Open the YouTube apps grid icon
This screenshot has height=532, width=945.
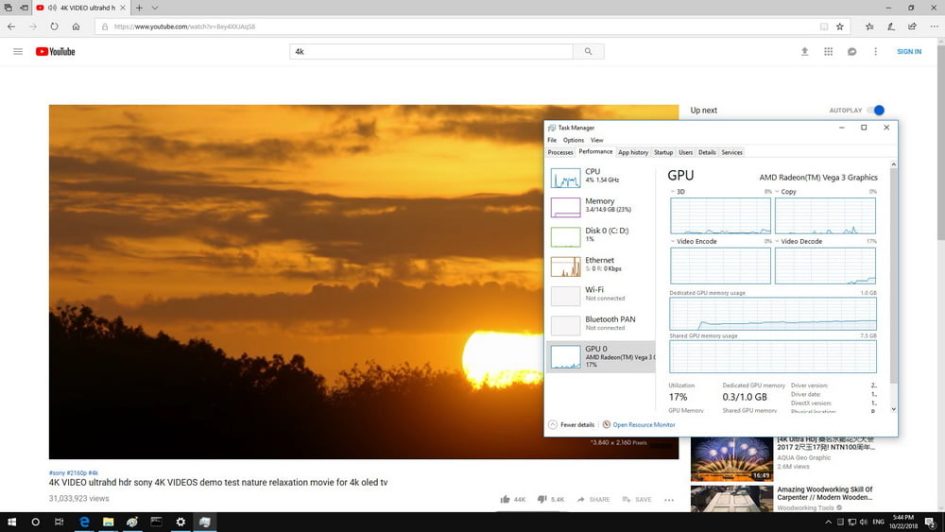[x=828, y=51]
